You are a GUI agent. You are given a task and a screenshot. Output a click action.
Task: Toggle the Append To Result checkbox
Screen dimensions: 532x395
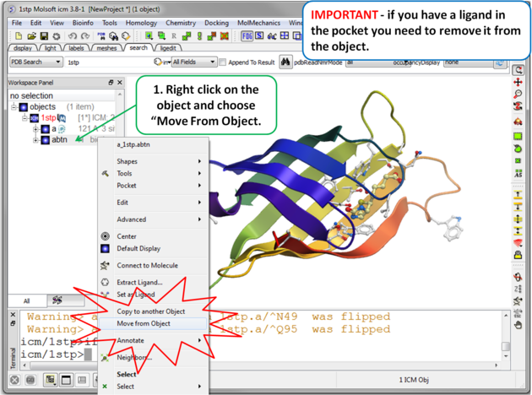[x=223, y=62]
